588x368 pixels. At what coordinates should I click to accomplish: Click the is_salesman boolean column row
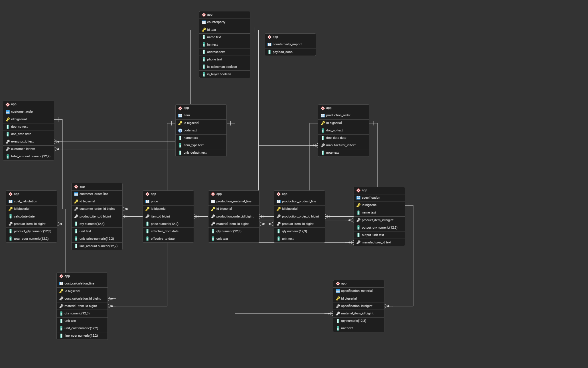[x=222, y=67]
